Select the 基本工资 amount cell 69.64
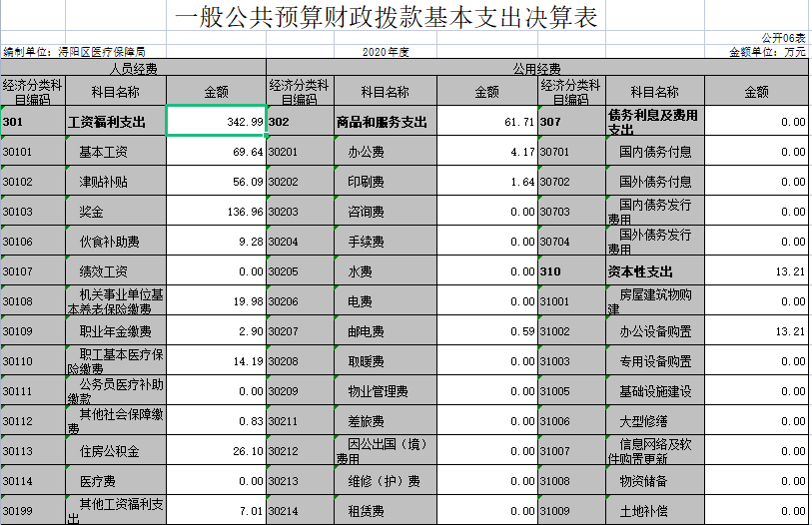Image resolution: width=812 pixels, height=525 pixels. click(x=216, y=152)
